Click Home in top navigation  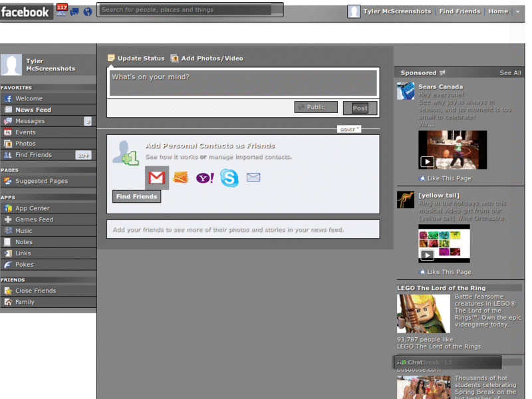[498, 11]
